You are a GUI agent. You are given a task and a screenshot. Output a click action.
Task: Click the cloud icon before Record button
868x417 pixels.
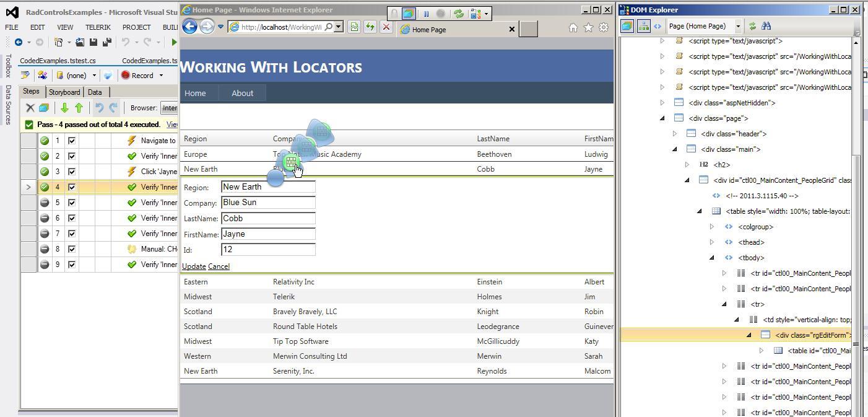pyautogui.click(x=108, y=76)
